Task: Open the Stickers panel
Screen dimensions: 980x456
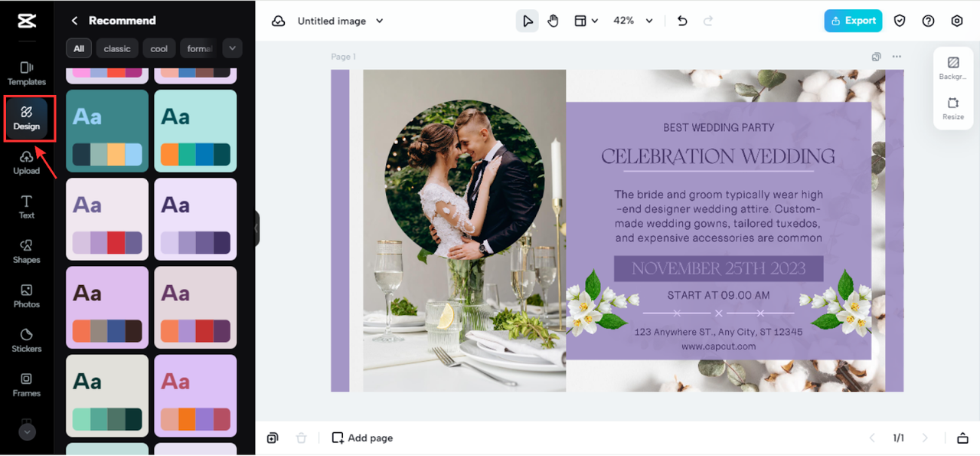Action: point(27,340)
